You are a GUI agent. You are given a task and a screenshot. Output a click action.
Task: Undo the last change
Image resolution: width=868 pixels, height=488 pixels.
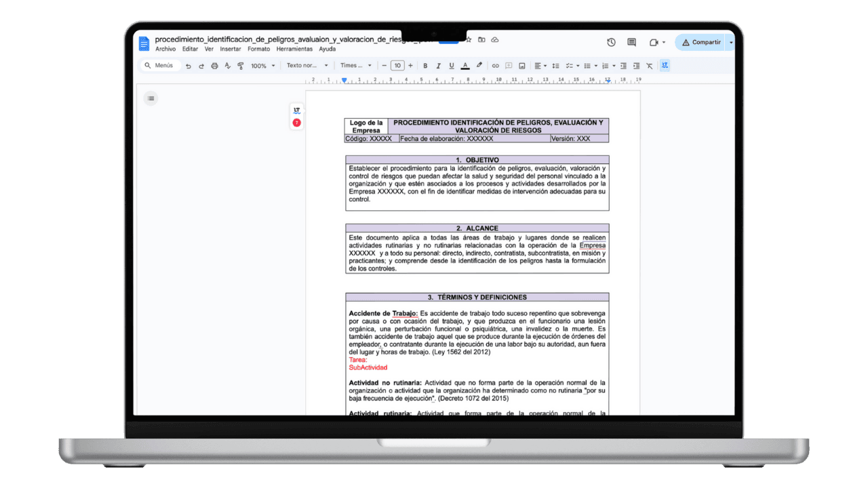(188, 65)
